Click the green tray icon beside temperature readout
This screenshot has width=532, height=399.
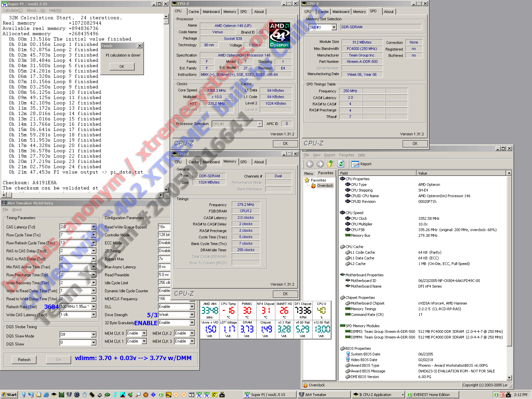click(496, 395)
